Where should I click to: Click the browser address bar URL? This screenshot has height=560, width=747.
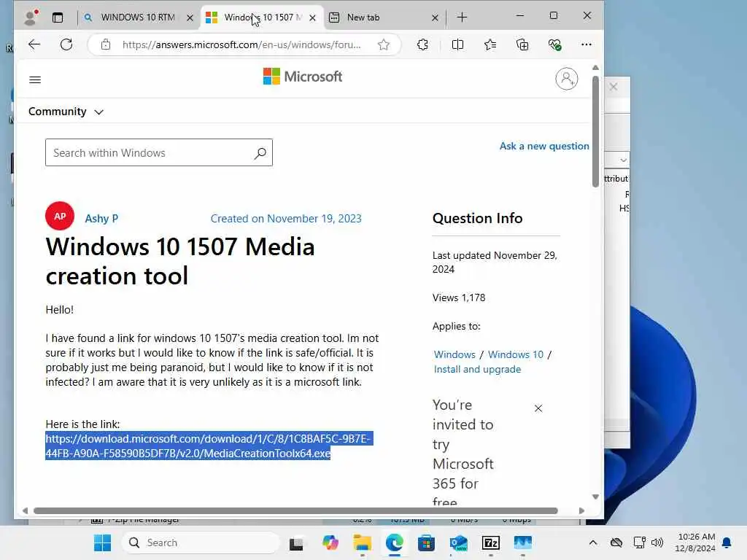(241, 44)
